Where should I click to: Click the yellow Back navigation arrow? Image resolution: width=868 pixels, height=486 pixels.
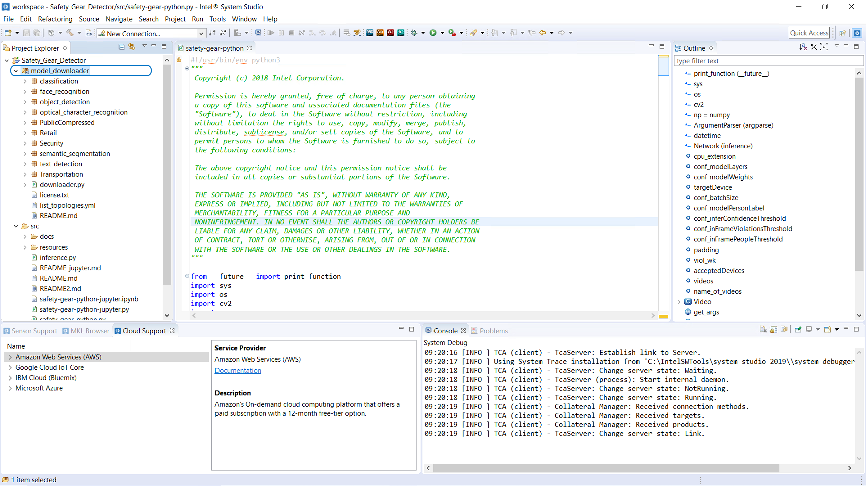(542, 33)
